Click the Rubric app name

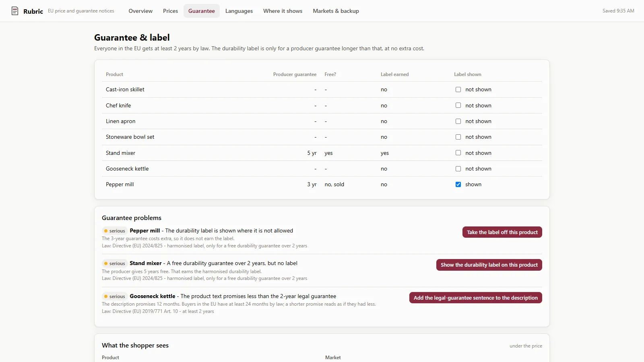(33, 11)
